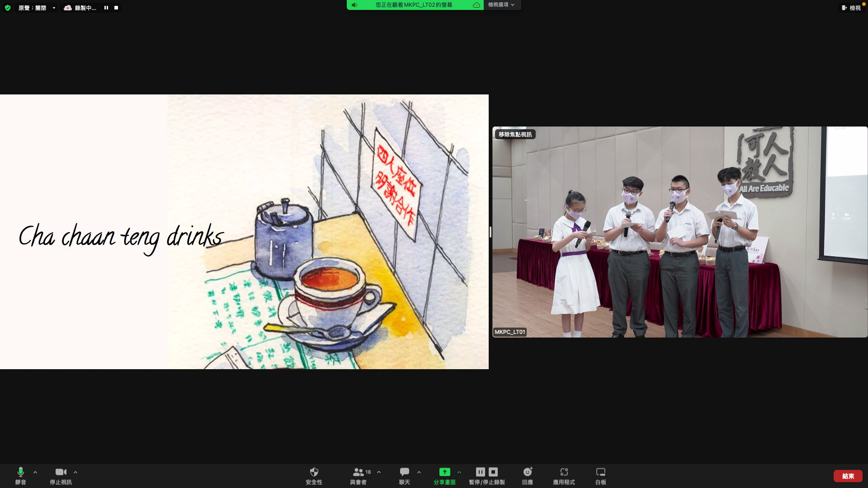Click the spotlighted speaker video

(680, 232)
